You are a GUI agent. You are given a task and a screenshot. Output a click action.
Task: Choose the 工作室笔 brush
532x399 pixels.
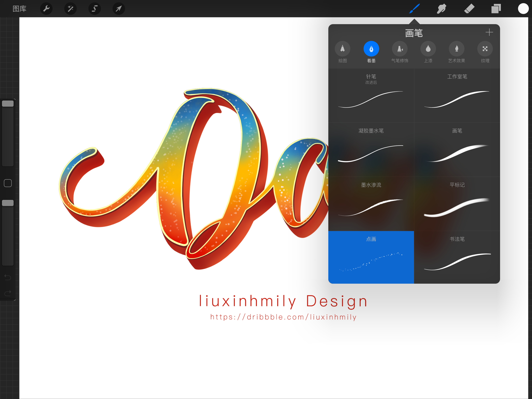(x=457, y=95)
